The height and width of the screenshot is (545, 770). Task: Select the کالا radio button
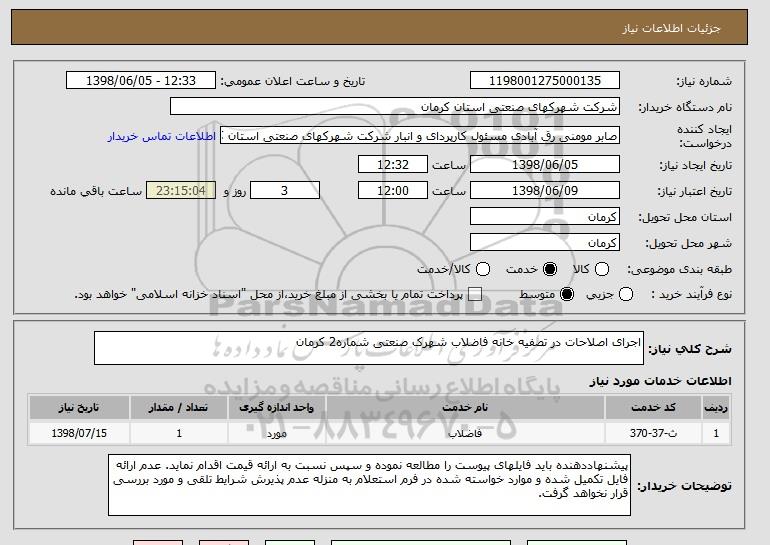(602, 269)
